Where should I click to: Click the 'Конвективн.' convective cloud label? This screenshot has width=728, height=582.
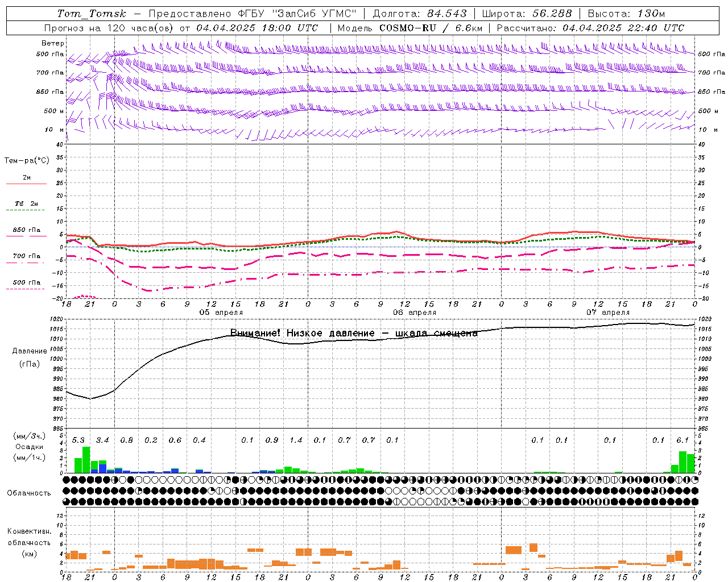[29, 531]
